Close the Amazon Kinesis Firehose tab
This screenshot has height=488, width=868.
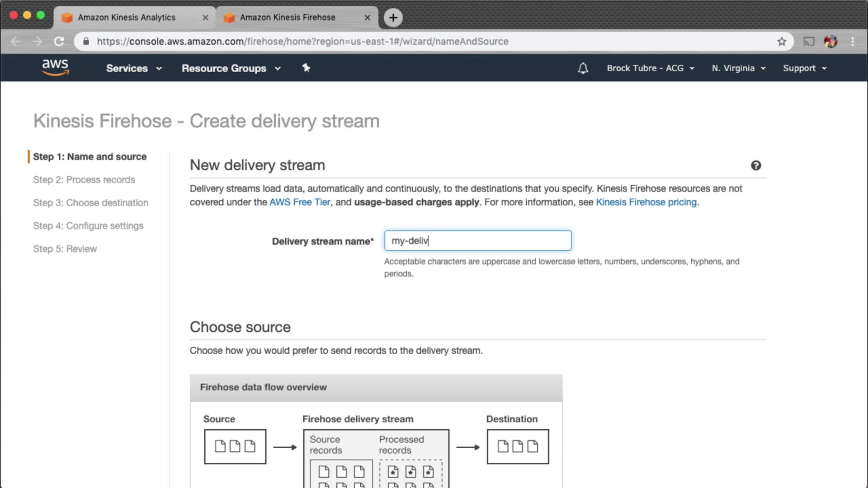coord(367,18)
